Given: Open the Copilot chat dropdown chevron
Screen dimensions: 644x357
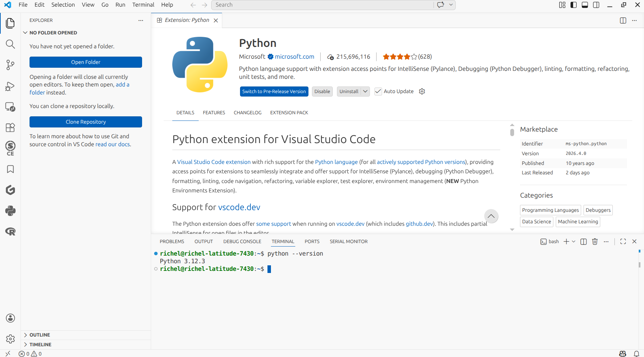Looking at the screenshot, I should 451,5.
